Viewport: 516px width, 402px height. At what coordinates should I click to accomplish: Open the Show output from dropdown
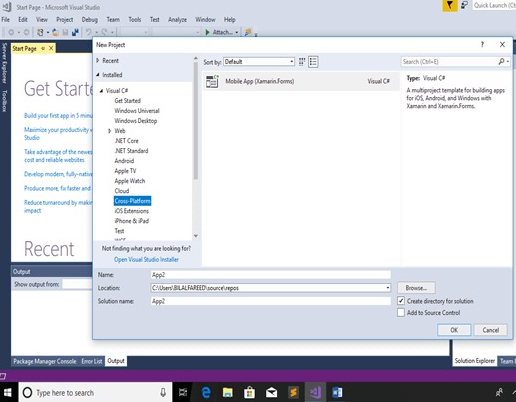(77, 284)
